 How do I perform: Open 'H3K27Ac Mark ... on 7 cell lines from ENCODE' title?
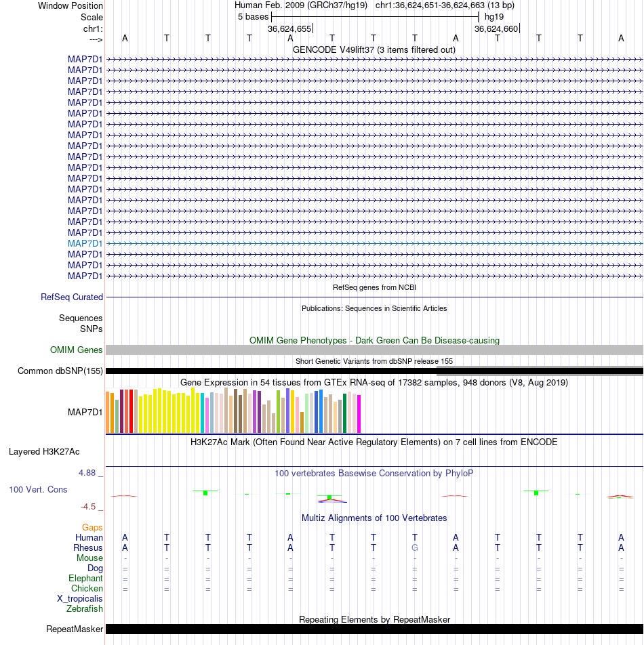click(374, 442)
